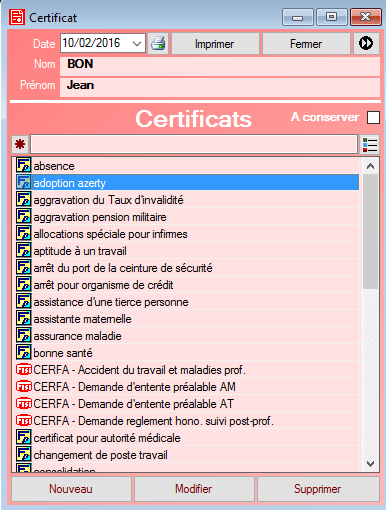Image resolution: width=386 pixels, height=510 pixels.
Task: Click the icon beside 'absence'
Action: [23, 165]
